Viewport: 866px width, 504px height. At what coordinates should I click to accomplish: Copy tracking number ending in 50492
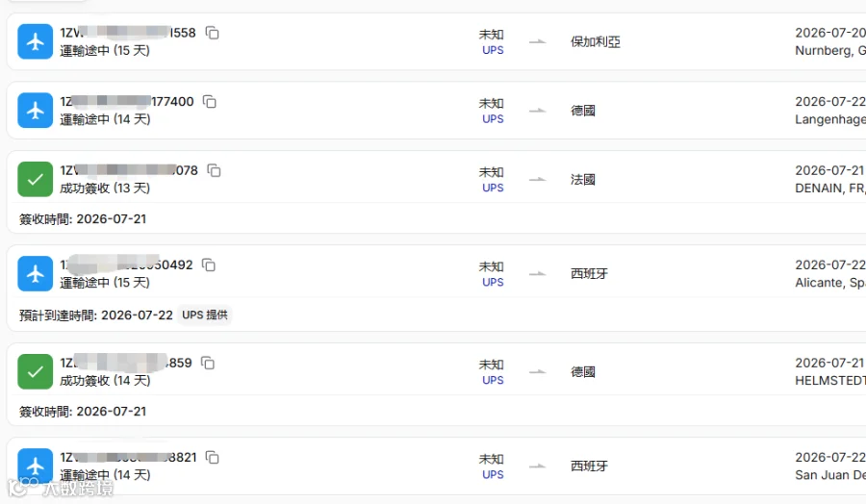click(x=209, y=265)
